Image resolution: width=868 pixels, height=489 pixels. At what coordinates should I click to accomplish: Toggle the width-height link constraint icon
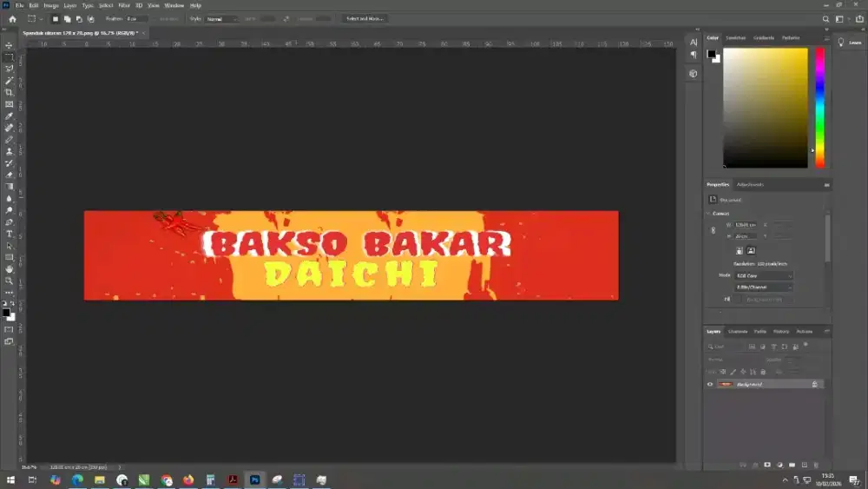tap(713, 230)
